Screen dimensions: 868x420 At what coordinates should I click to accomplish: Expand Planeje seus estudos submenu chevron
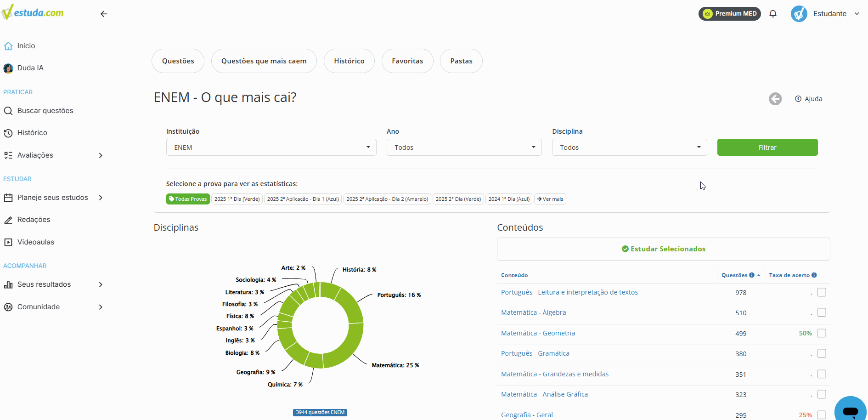(x=101, y=198)
